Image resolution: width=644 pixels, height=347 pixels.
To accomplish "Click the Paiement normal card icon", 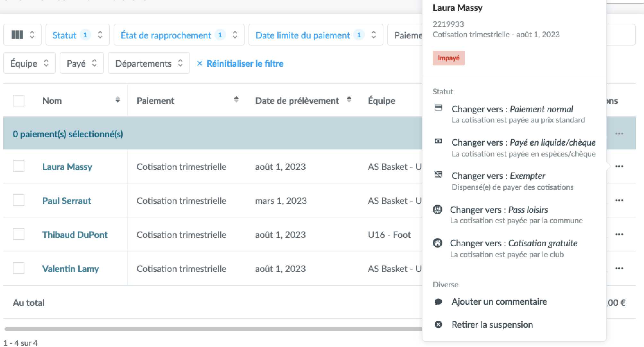I will (438, 108).
